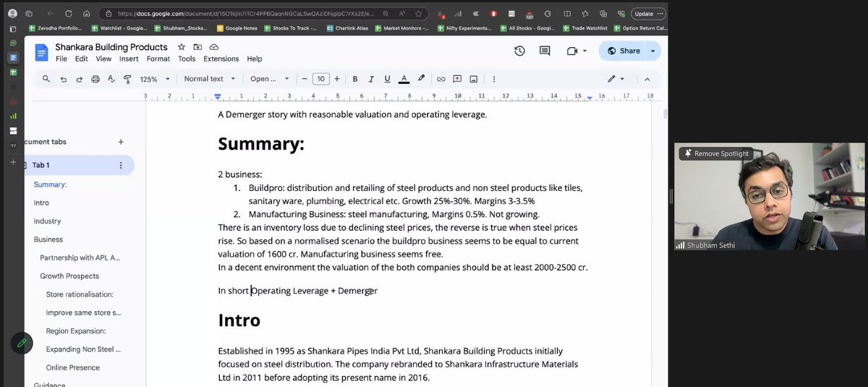Bookmark page with address bar star
Viewport: 868px width, 387px height.
pos(418,13)
